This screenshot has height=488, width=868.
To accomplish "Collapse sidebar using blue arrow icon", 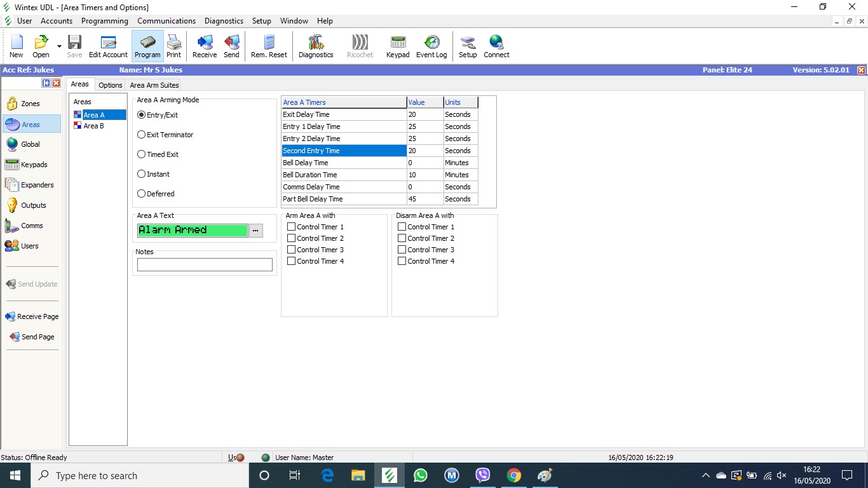I will coord(46,83).
